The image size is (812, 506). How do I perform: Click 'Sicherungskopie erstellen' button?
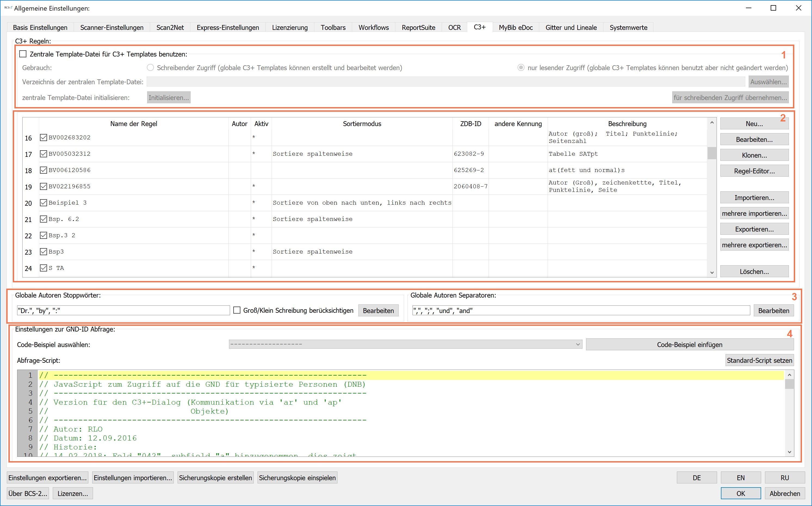click(x=215, y=477)
